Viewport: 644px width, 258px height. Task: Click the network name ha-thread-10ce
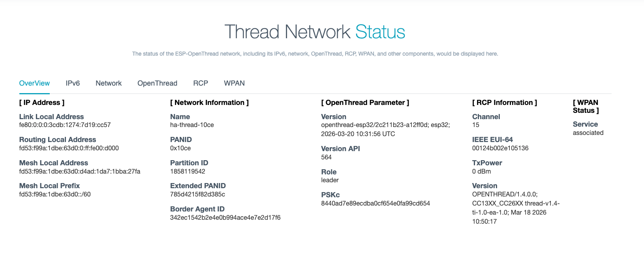[192, 125]
